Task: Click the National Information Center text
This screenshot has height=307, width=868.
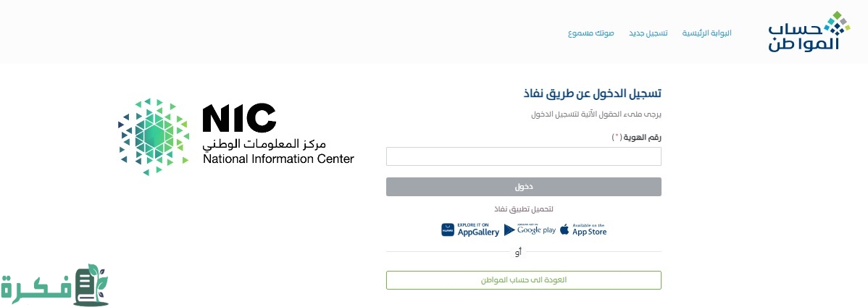Action: click(278, 159)
